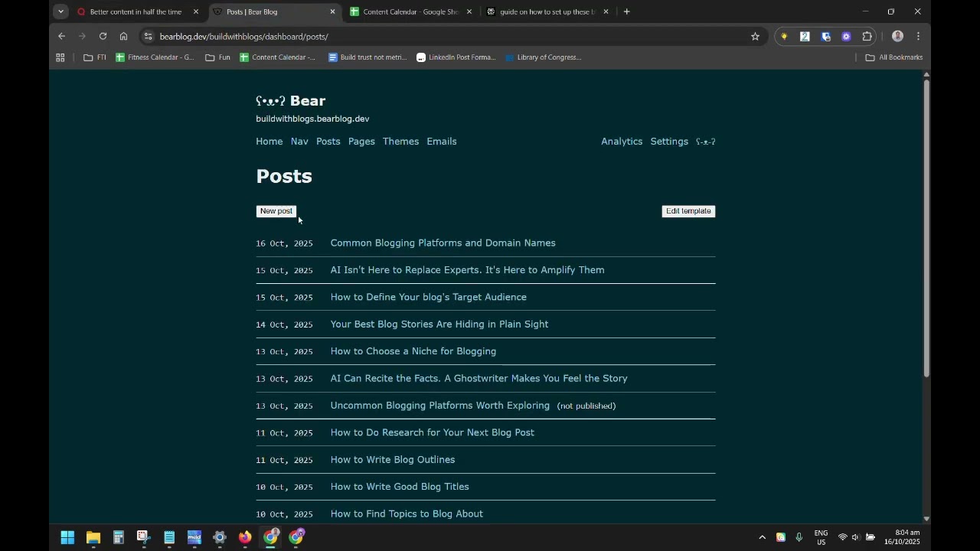Expand the FTI bookmarks folder
980x551 pixels.
click(95, 57)
